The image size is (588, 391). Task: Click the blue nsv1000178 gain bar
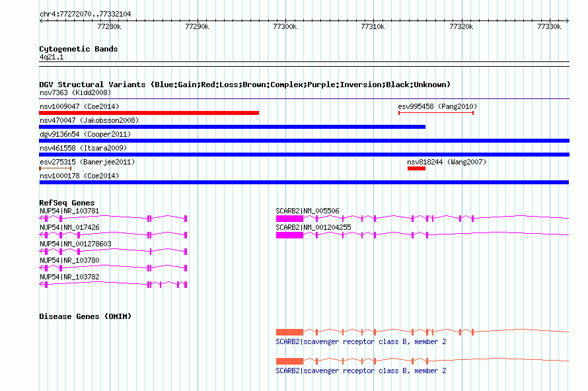tap(304, 182)
